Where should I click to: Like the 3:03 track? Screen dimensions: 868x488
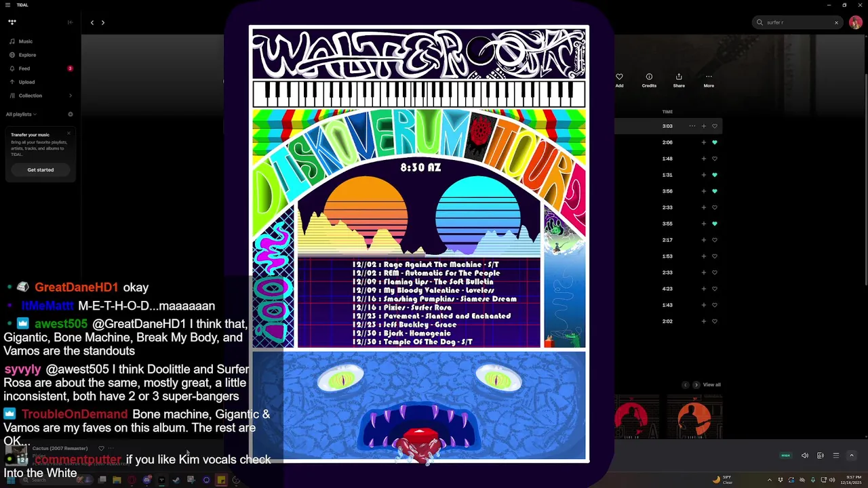click(714, 126)
